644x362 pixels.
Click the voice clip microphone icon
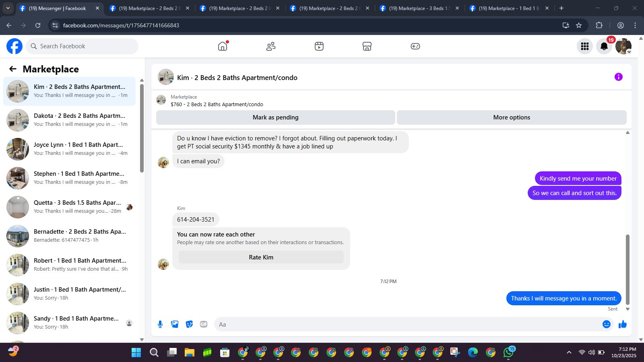pos(160,324)
